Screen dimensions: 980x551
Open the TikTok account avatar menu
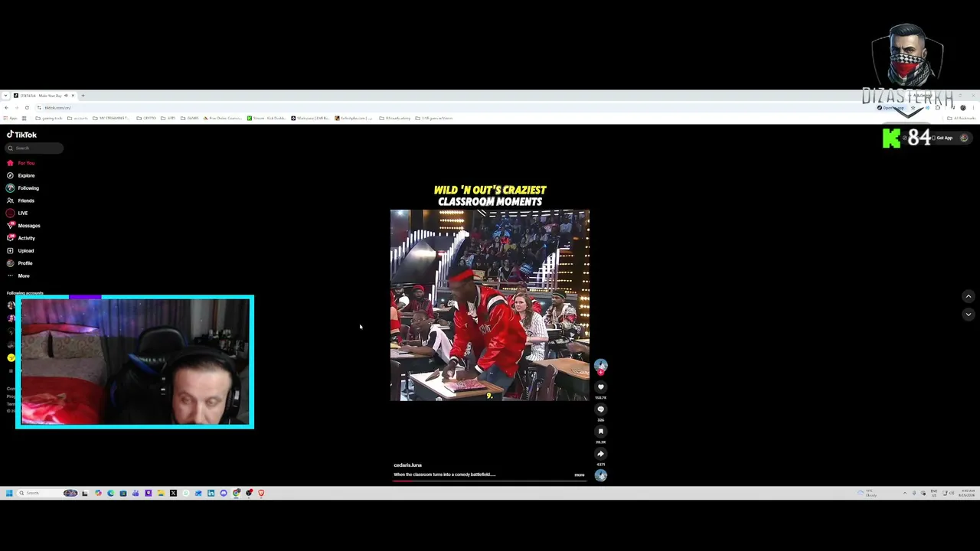point(964,139)
